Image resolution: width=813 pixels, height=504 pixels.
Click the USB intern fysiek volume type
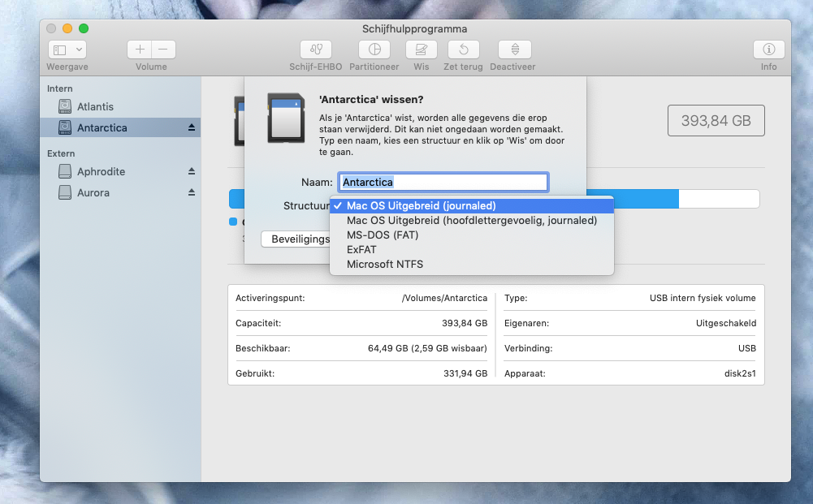click(x=703, y=298)
